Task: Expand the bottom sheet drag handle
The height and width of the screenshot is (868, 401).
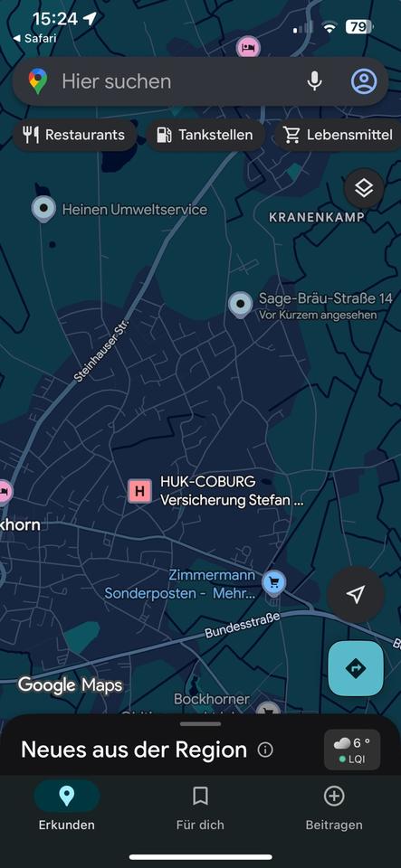Action: point(201,723)
